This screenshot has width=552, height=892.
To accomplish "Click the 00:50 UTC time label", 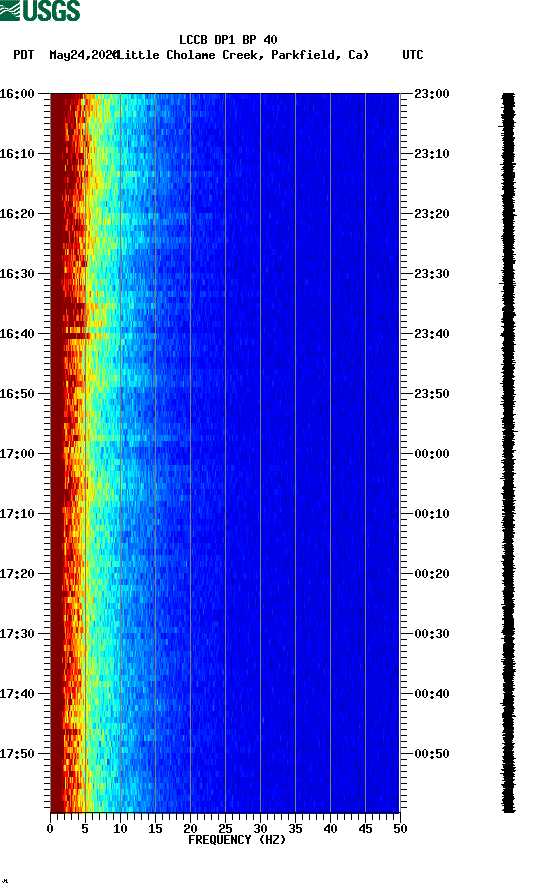I will [x=432, y=754].
